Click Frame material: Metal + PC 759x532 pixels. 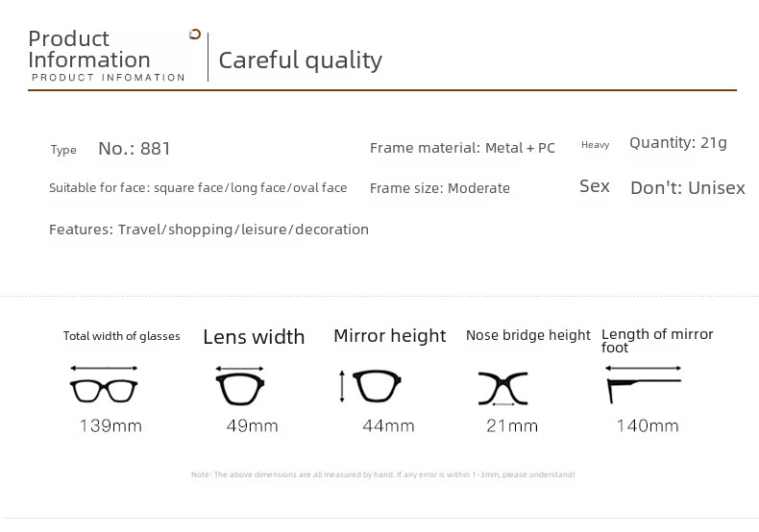pos(462,148)
